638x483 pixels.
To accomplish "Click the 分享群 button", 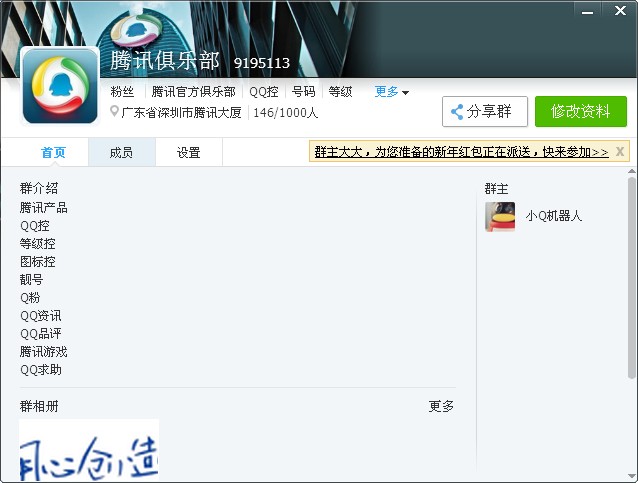I will (485, 111).
